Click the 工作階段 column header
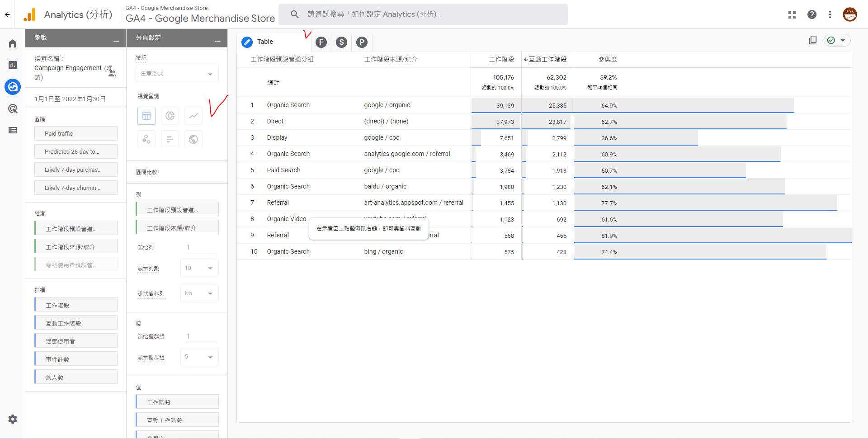 point(501,59)
